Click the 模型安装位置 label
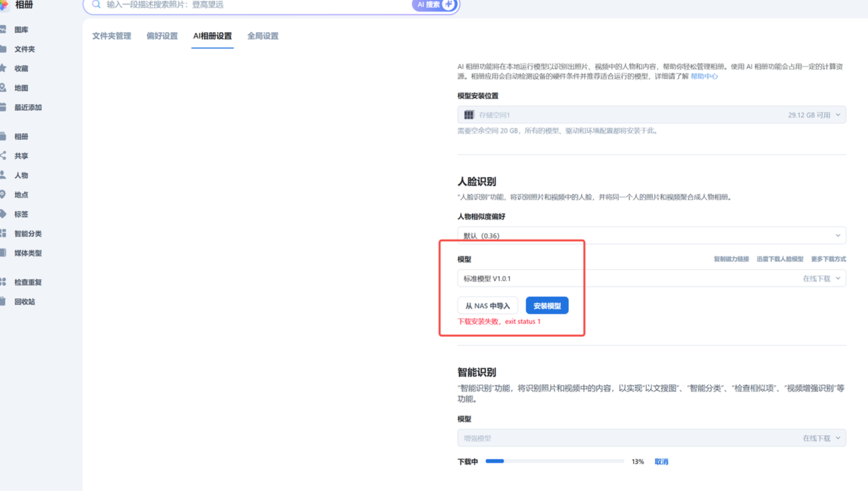The image size is (868, 491). point(478,96)
